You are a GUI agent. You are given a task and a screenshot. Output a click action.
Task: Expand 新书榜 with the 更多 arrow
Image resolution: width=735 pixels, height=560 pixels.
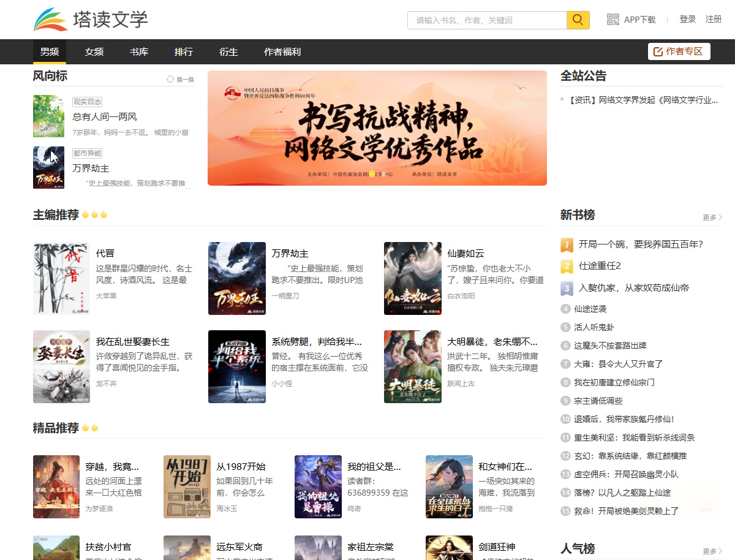click(x=712, y=218)
